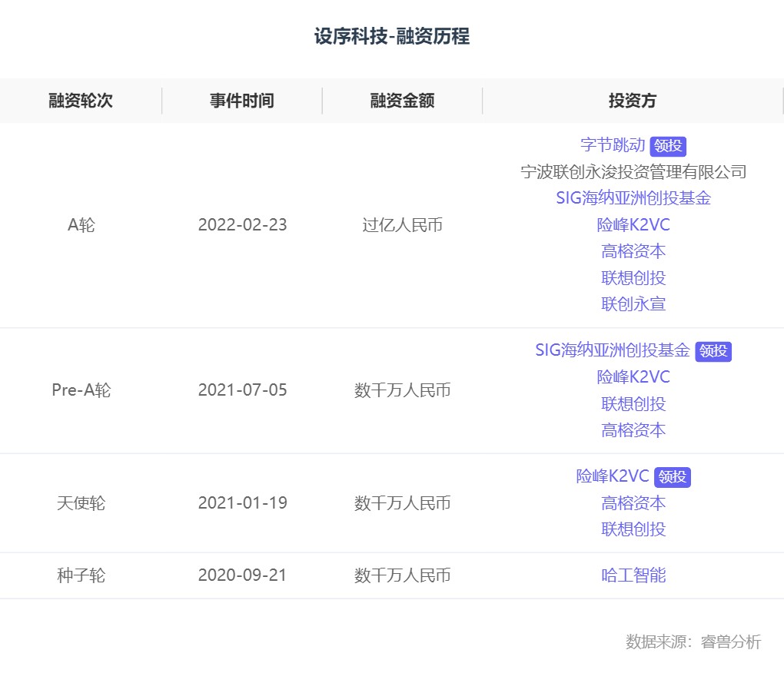Click the date 2020-09-21
The width and height of the screenshot is (784, 683).
[242, 575]
